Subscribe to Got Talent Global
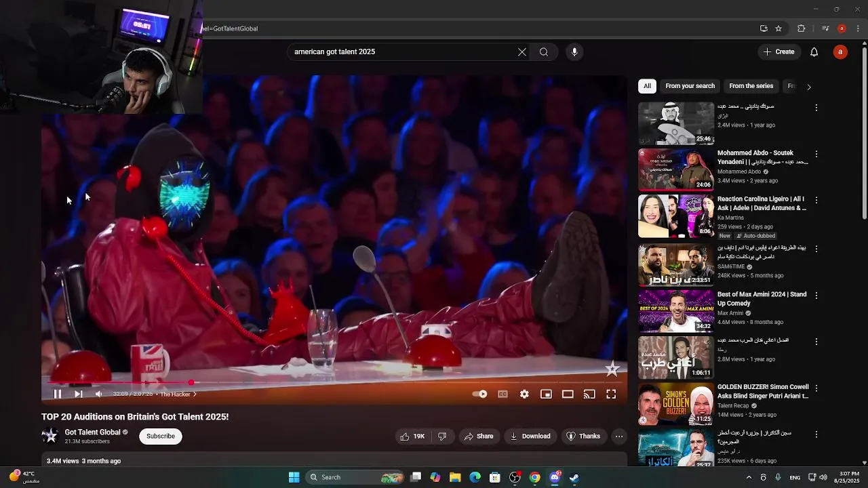Image resolution: width=868 pixels, height=488 pixels. pos(161,436)
